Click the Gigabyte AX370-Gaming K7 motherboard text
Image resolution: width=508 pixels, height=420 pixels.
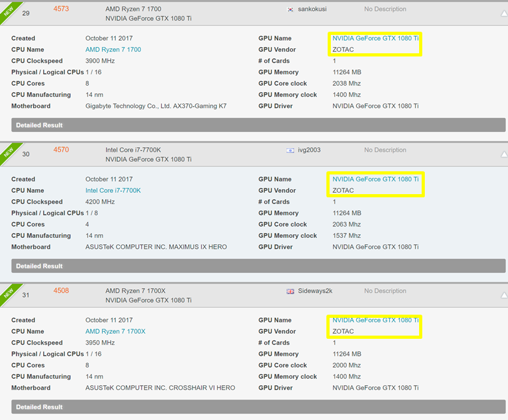[156, 106]
